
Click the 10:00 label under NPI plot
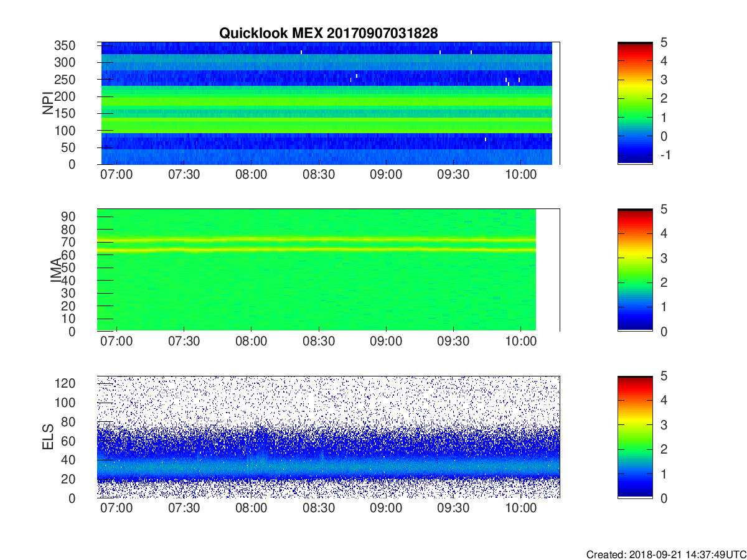click(x=521, y=175)
